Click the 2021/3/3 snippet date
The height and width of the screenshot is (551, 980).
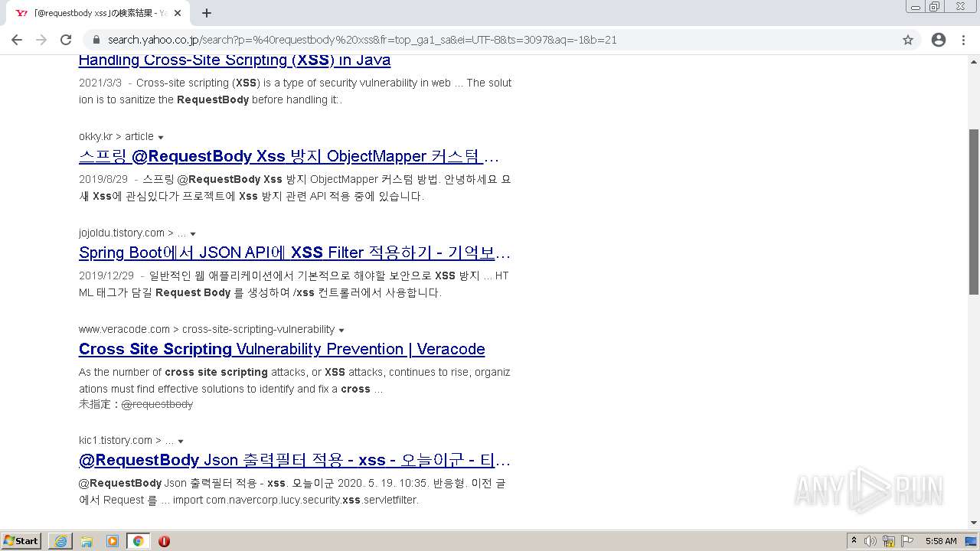click(x=100, y=83)
